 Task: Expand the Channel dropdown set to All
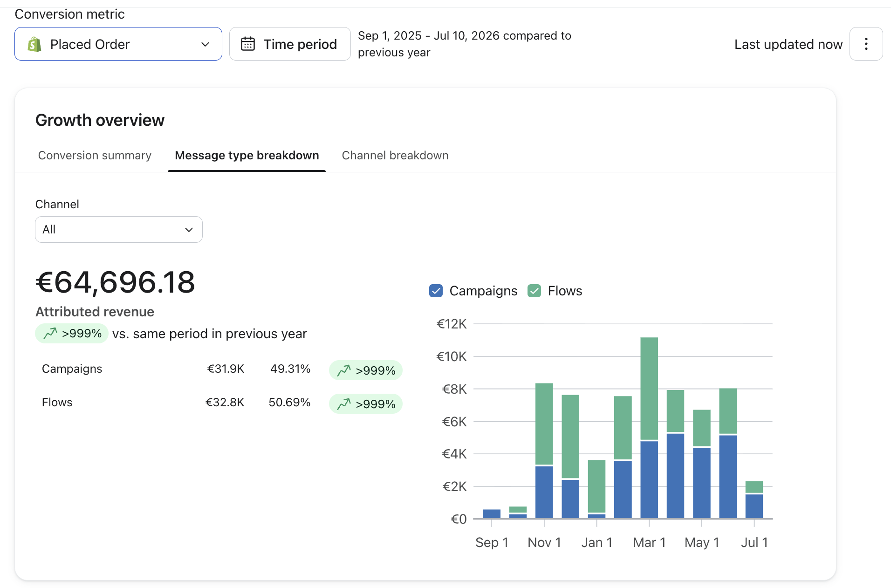click(119, 229)
